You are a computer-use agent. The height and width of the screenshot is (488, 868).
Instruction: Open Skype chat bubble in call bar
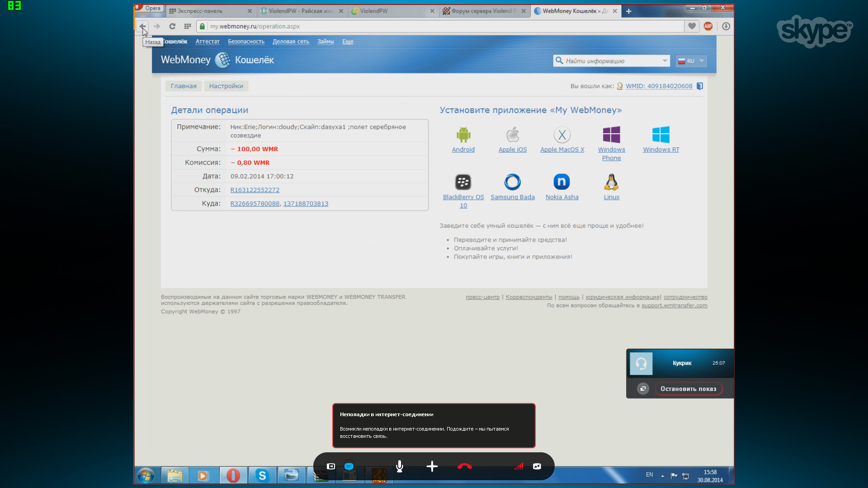click(x=349, y=466)
